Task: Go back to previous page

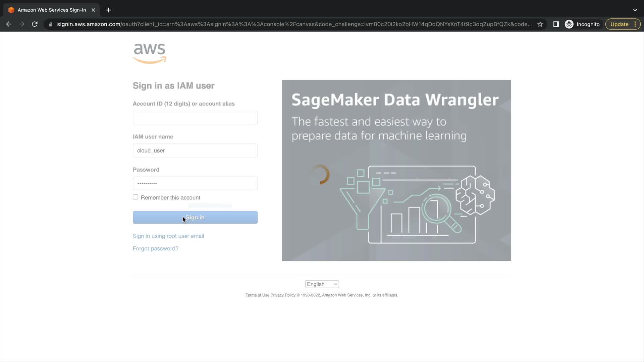Action: [9, 24]
